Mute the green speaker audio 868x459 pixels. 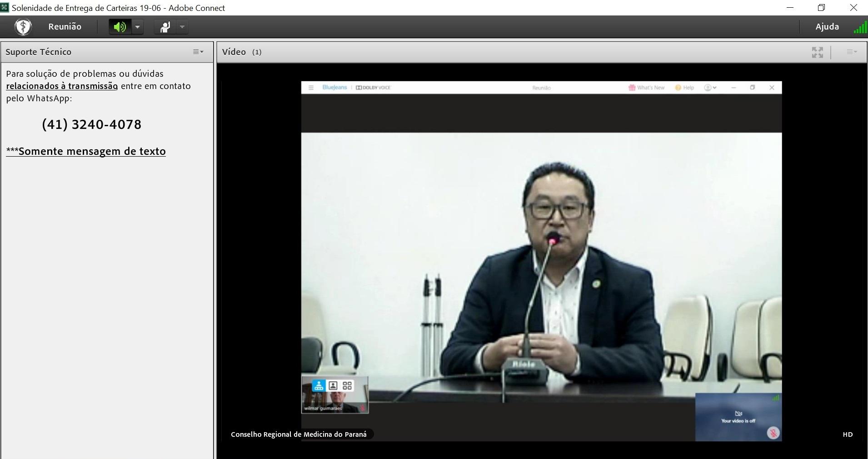120,27
